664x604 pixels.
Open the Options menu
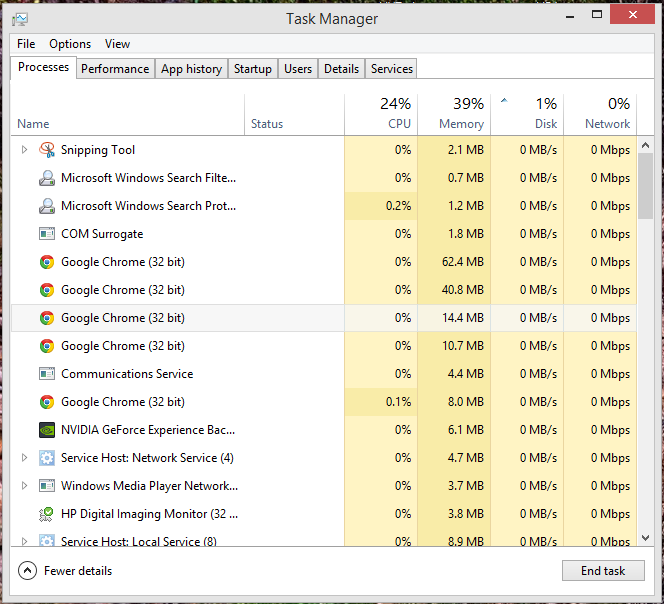pyautogui.click(x=70, y=44)
